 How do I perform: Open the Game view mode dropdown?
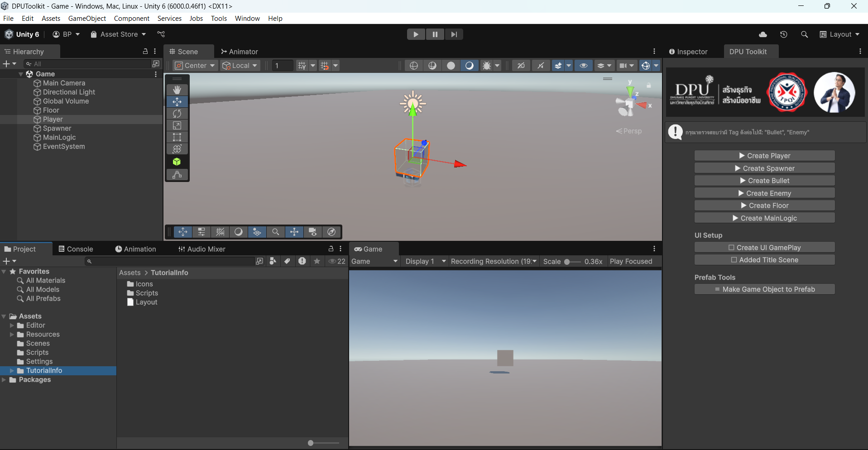[x=374, y=261]
